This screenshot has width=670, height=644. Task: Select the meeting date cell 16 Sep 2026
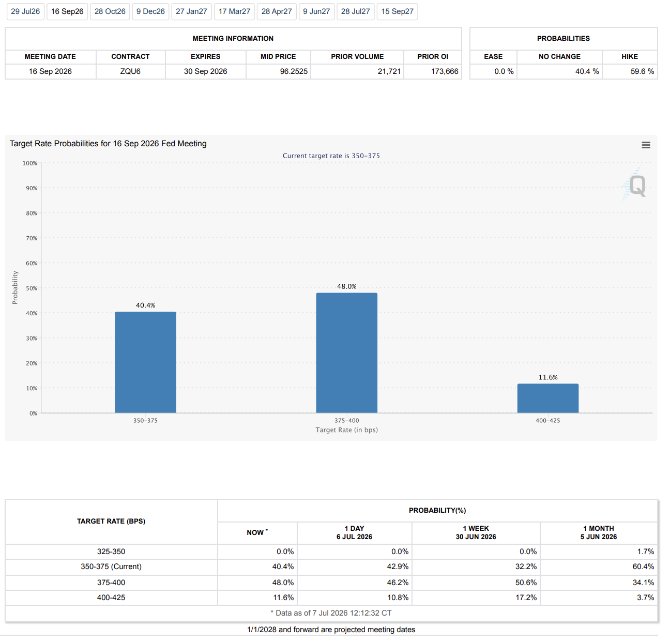(50, 71)
